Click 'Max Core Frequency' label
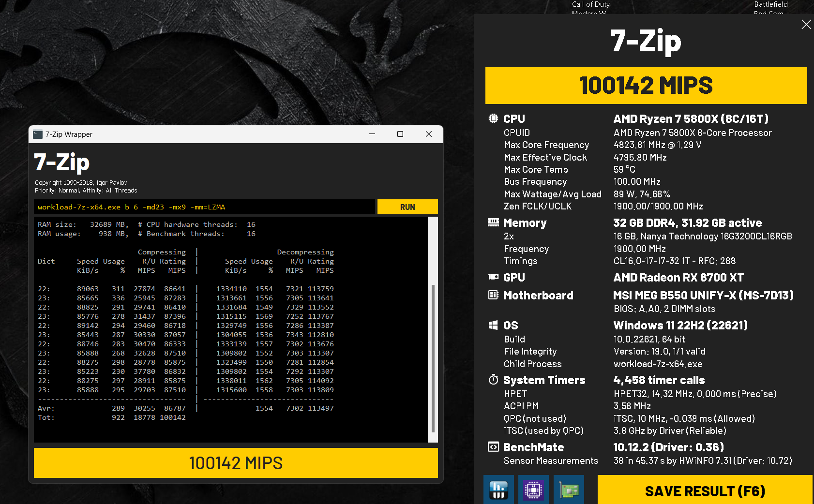 pos(546,145)
